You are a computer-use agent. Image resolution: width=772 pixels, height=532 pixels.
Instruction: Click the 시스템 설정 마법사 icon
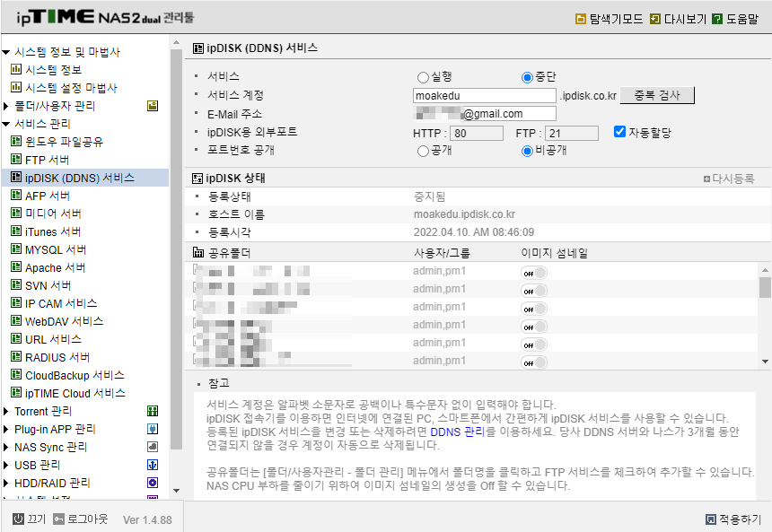coord(16,88)
